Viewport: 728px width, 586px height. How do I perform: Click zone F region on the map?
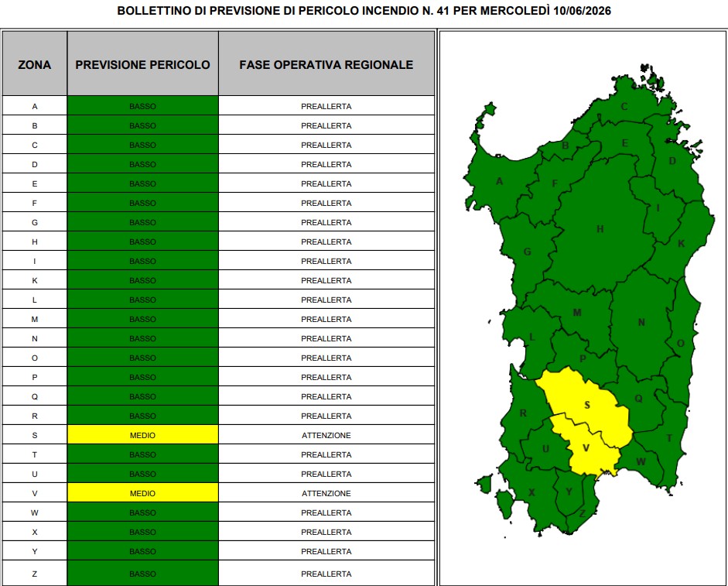point(554,183)
